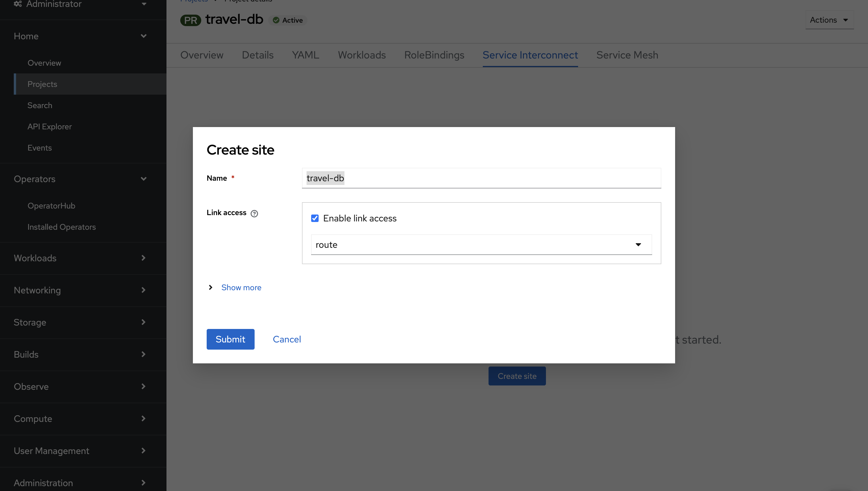Click the PR project badge icon
Image resolution: width=868 pixels, height=491 pixels.
click(191, 20)
